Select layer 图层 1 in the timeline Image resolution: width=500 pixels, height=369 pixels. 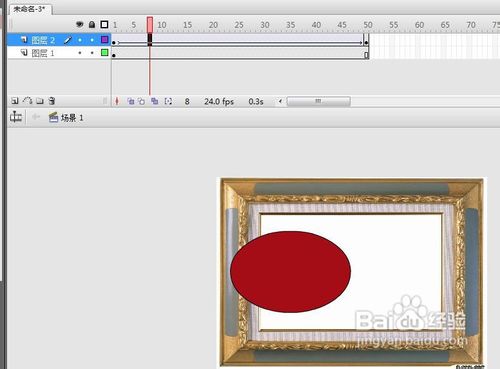[x=43, y=53]
